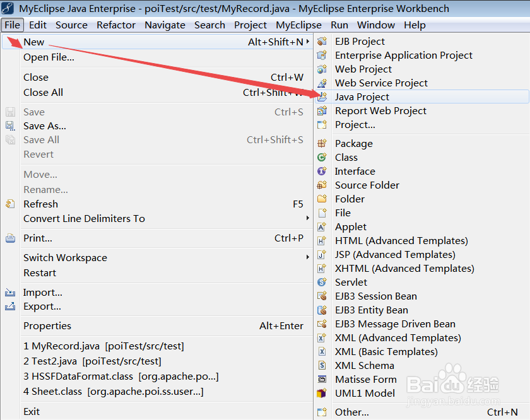Click the Save As disk icon

point(11,126)
